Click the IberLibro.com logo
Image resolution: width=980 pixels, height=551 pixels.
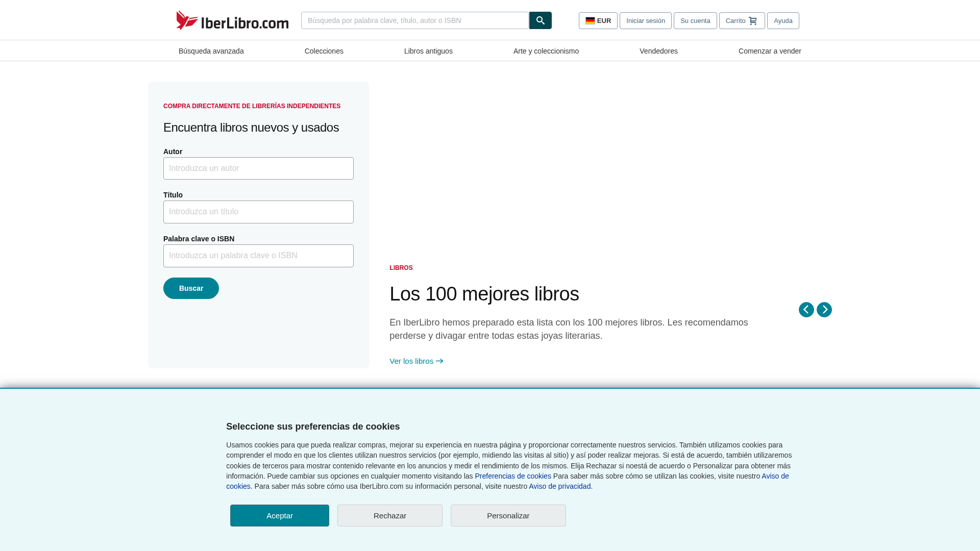[232, 20]
